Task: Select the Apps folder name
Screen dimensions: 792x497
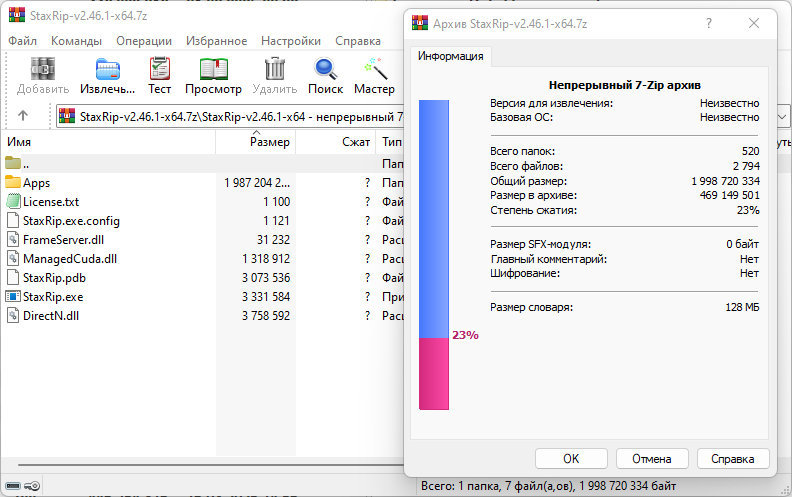Action: 36,183
